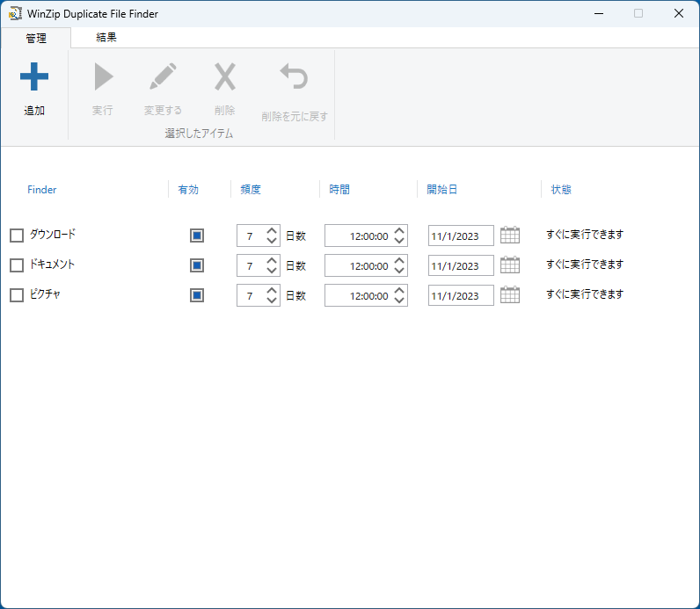Click the 状態 column header
Screen dimensions: 700x609
tap(561, 190)
